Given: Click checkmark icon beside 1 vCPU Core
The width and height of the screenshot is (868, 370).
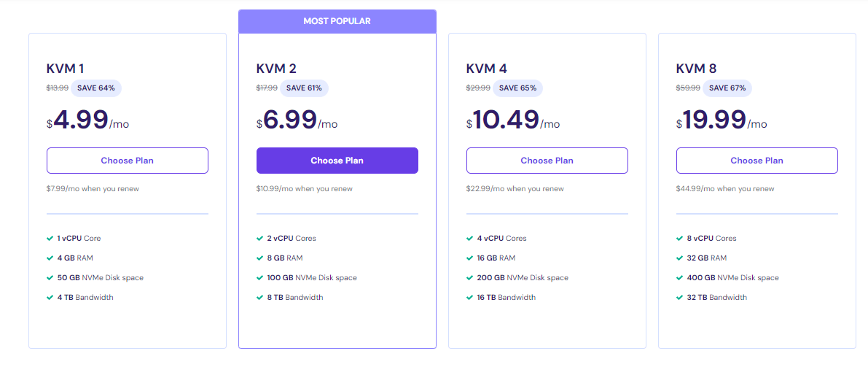Looking at the screenshot, I should click(50, 239).
